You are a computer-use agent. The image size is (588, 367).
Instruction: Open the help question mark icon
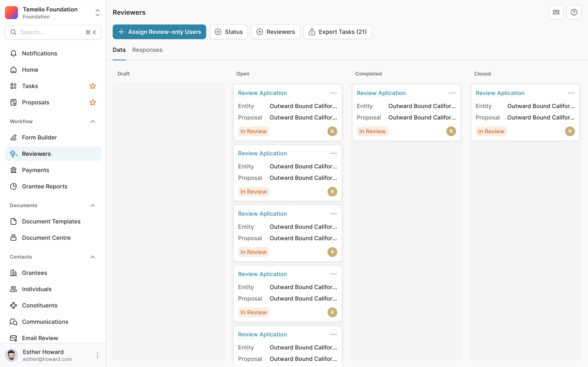[x=574, y=12]
